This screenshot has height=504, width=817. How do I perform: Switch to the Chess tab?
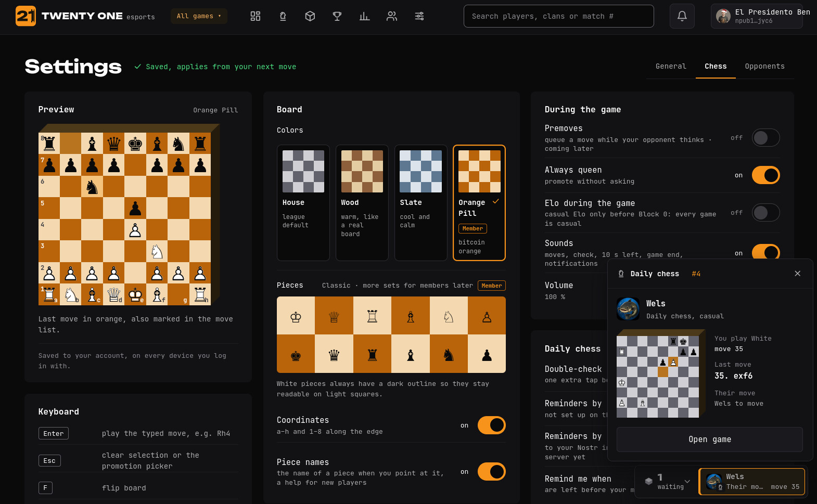716,67
